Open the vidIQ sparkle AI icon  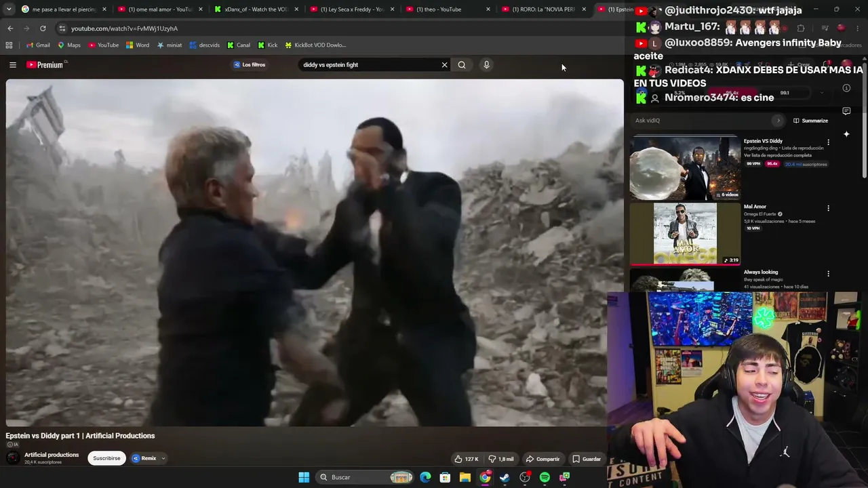coord(846,134)
